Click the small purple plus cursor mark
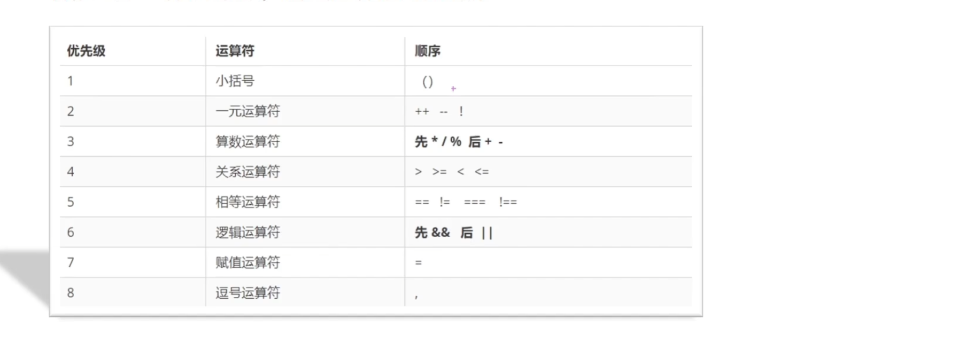 click(454, 89)
